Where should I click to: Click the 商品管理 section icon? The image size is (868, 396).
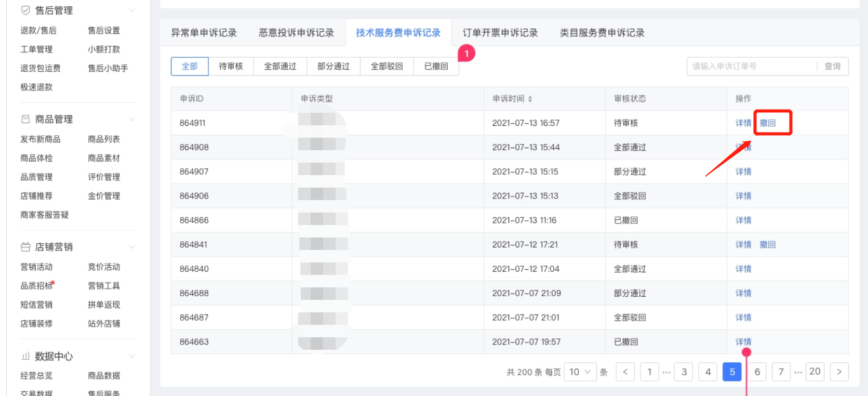click(x=25, y=119)
